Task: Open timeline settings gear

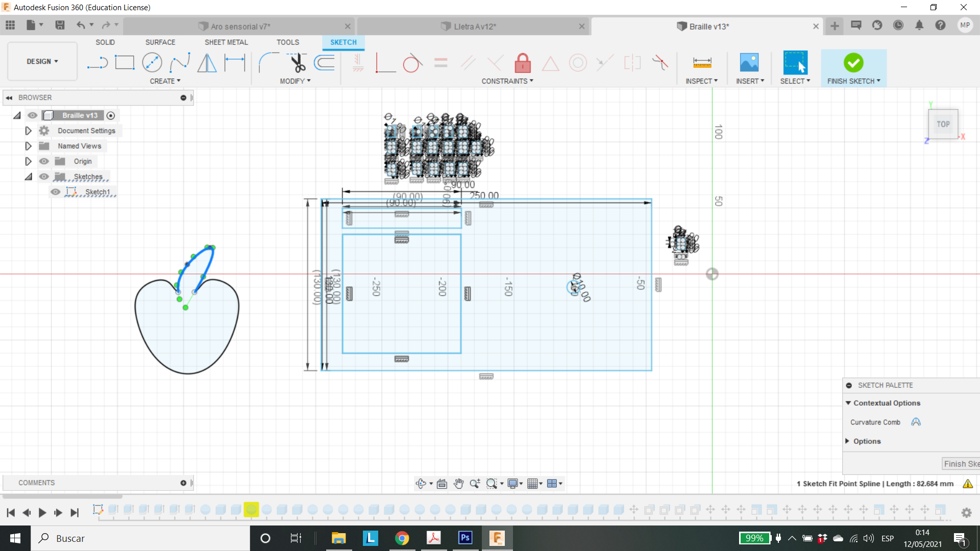Action: pyautogui.click(x=966, y=513)
